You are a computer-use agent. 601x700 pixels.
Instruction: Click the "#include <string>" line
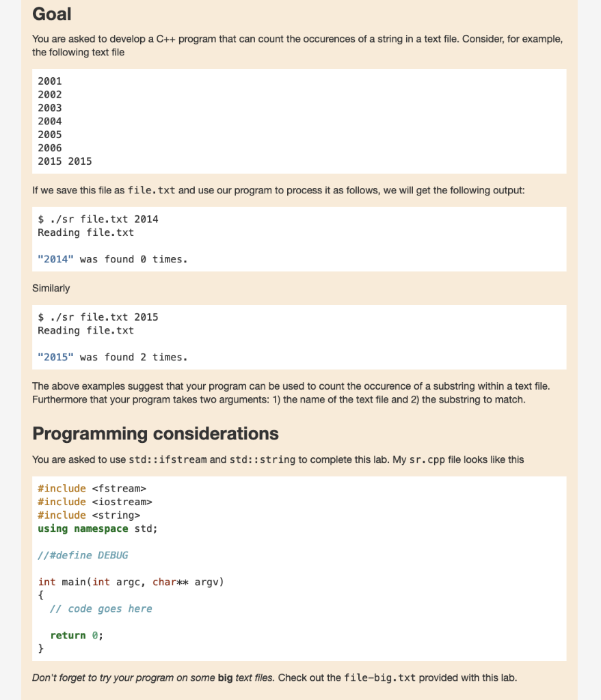click(89, 515)
